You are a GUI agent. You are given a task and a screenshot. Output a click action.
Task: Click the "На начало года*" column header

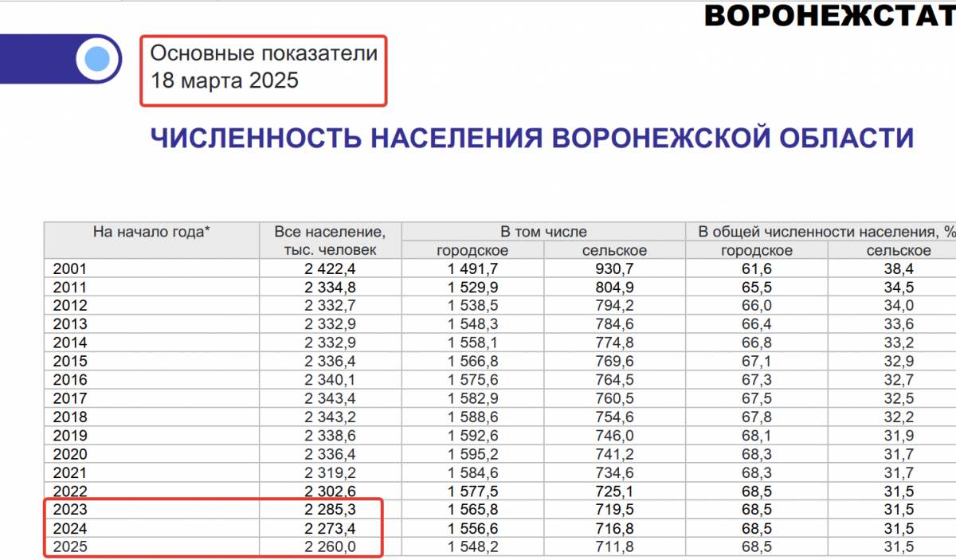pyautogui.click(x=151, y=232)
